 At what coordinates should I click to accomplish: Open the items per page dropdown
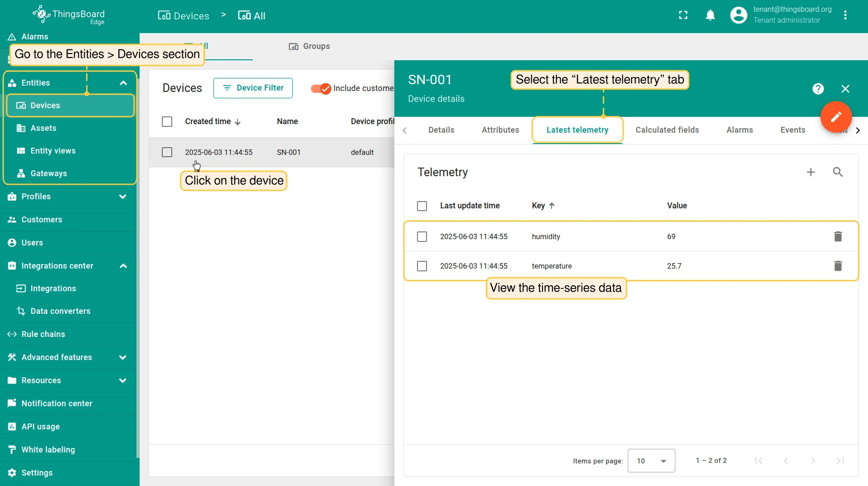(651, 461)
